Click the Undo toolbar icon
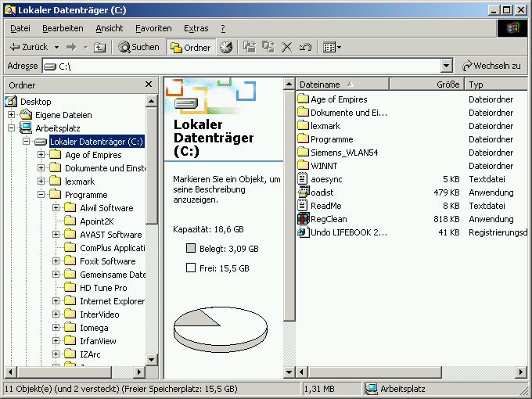The width and height of the screenshot is (532, 399). [x=305, y=47]
